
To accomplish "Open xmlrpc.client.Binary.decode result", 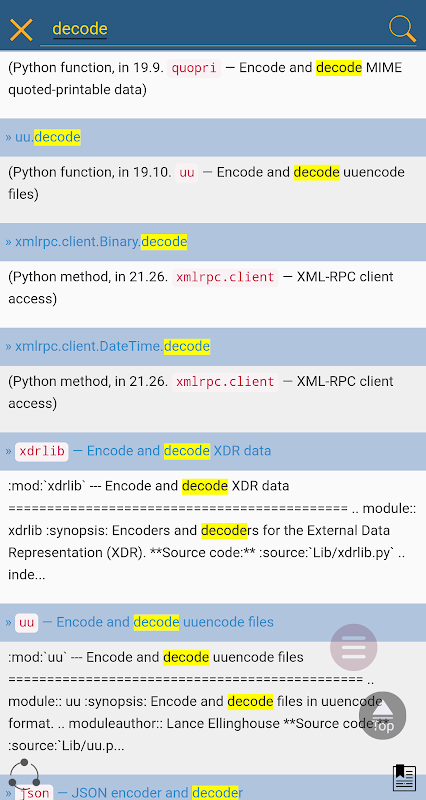I will click(96, 242).
